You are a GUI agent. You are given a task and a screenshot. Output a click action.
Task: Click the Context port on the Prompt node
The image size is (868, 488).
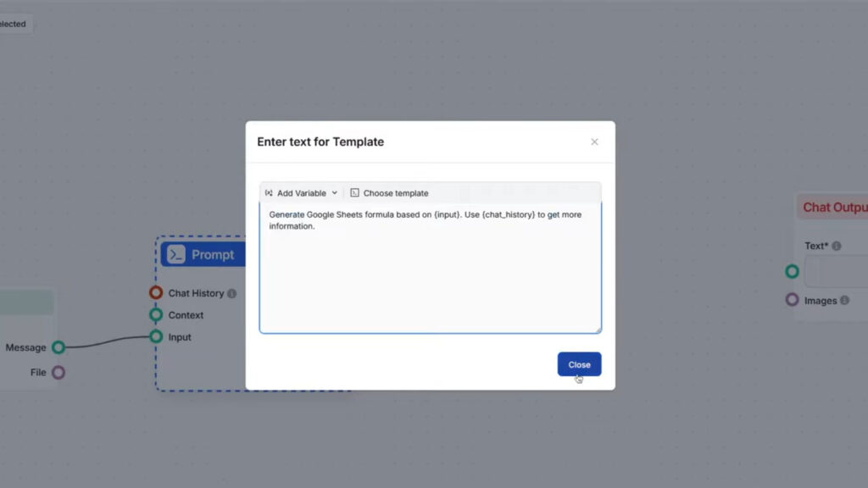click(156, 314)
